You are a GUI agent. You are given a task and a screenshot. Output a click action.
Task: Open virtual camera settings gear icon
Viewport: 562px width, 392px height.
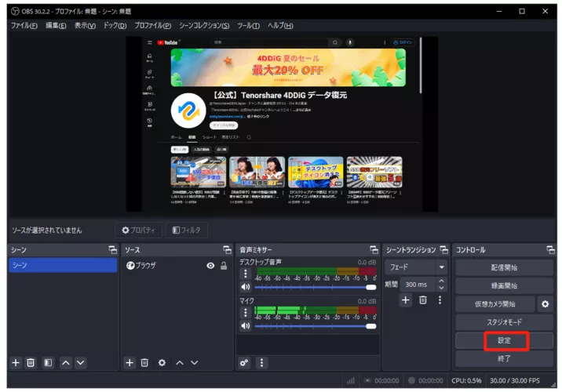[545, 303]
